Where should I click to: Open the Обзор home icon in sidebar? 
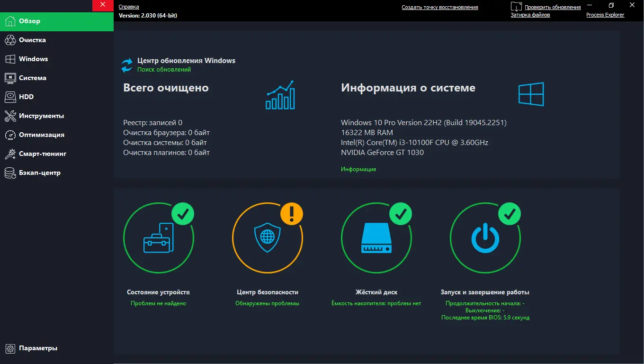[10, 21]
